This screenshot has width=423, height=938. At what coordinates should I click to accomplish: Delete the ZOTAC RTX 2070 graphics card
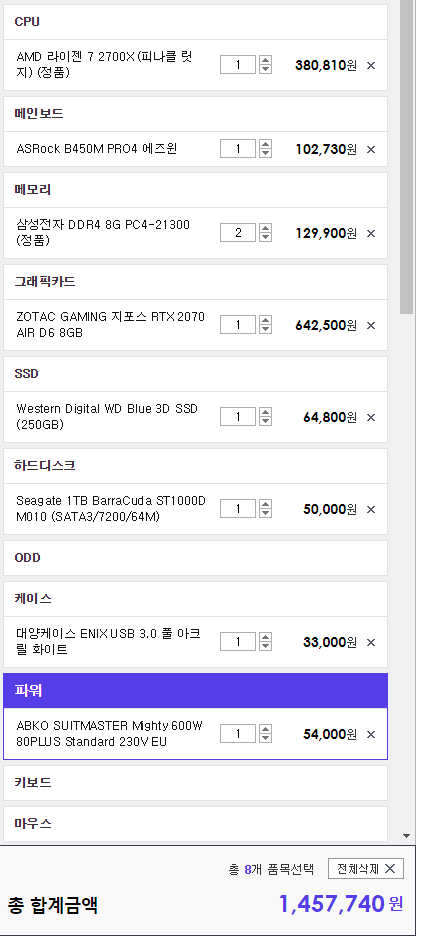tap(371, 325)
